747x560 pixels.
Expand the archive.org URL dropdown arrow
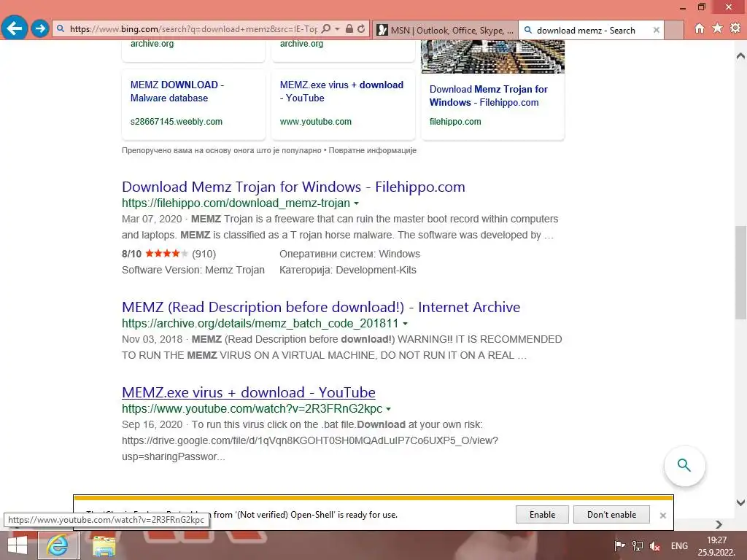[406, 324]
